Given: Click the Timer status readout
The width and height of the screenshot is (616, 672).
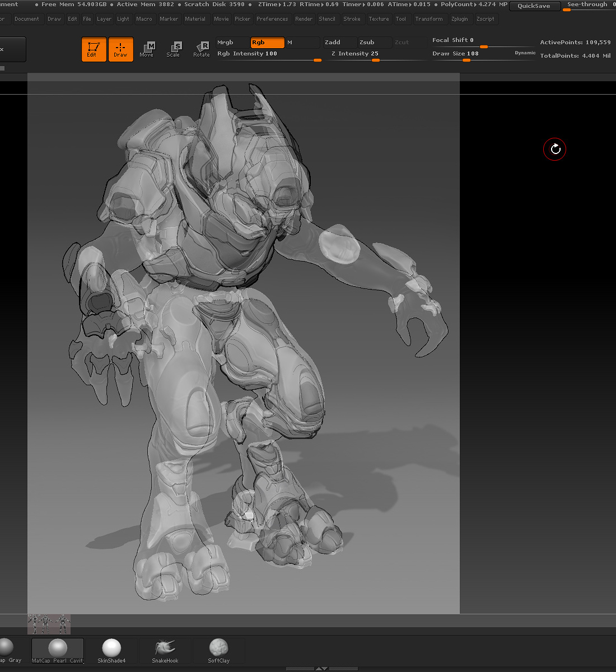Looking at the screenshot, I should 363,4.
